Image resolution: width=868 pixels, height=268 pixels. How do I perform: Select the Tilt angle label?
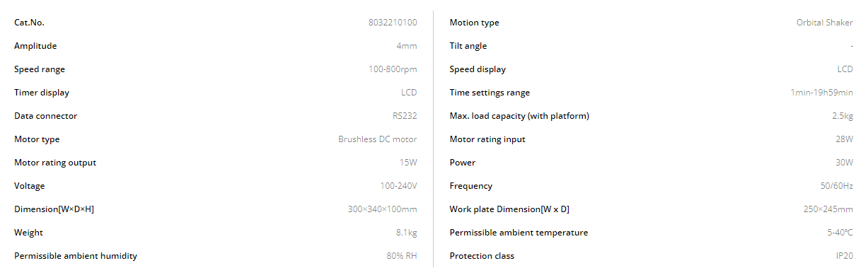(x=468, y=46)
